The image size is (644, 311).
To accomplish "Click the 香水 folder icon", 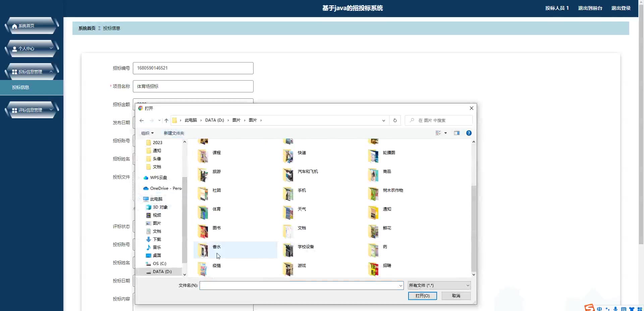I will coord(203,250).
